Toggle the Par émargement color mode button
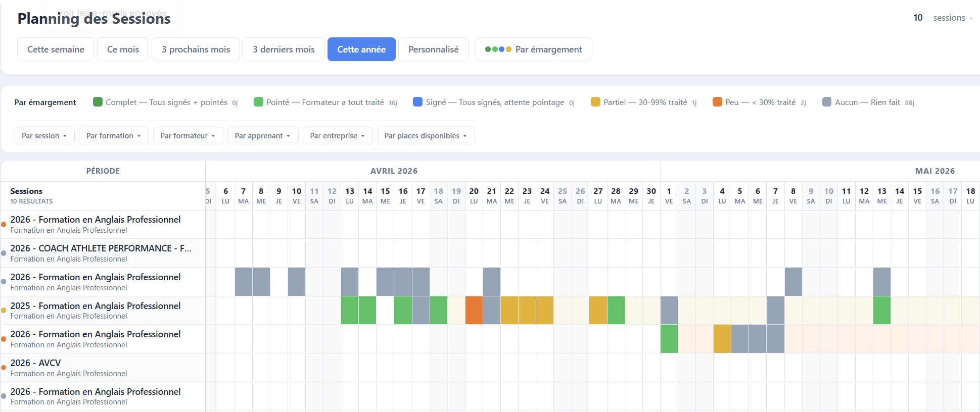The height and width of the screenshot is (412, 980). tap(534, 49)
